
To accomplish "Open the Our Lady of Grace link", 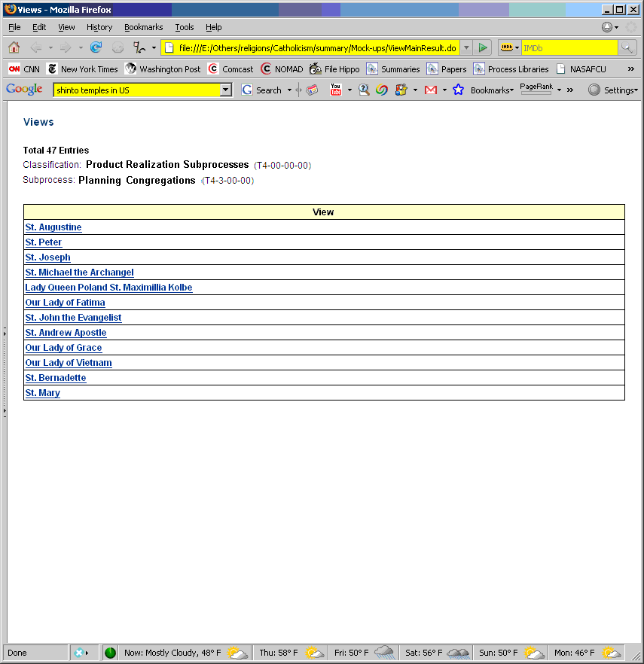I will pyautogui.click(x=63, y=347).
